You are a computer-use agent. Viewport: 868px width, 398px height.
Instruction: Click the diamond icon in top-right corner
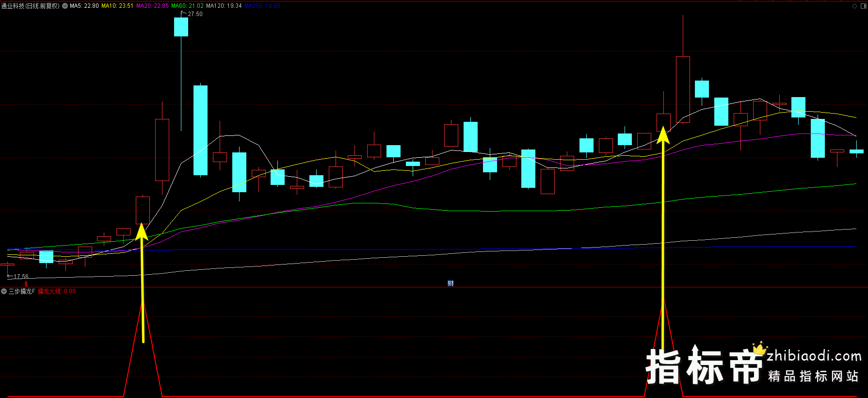click(854, 6)
